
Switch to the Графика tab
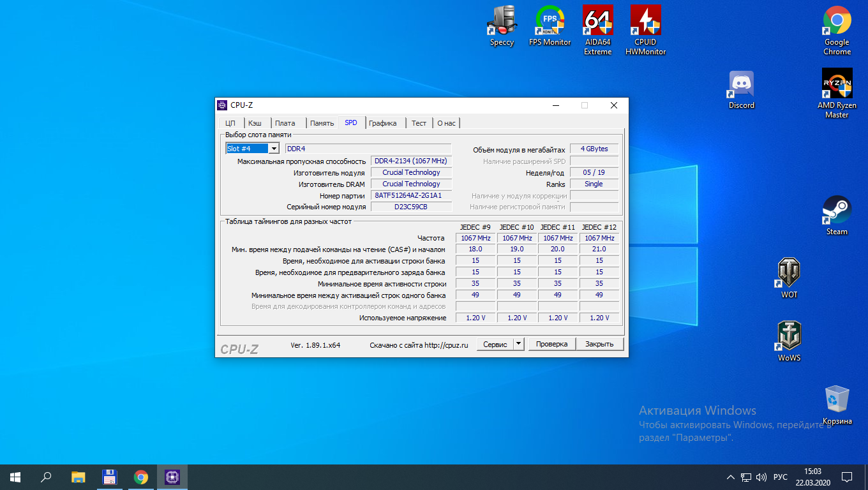(x=383, y=123)
